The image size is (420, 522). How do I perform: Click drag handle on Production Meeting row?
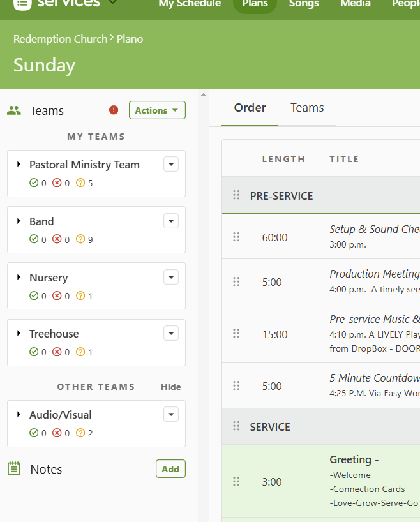[236, 281]
